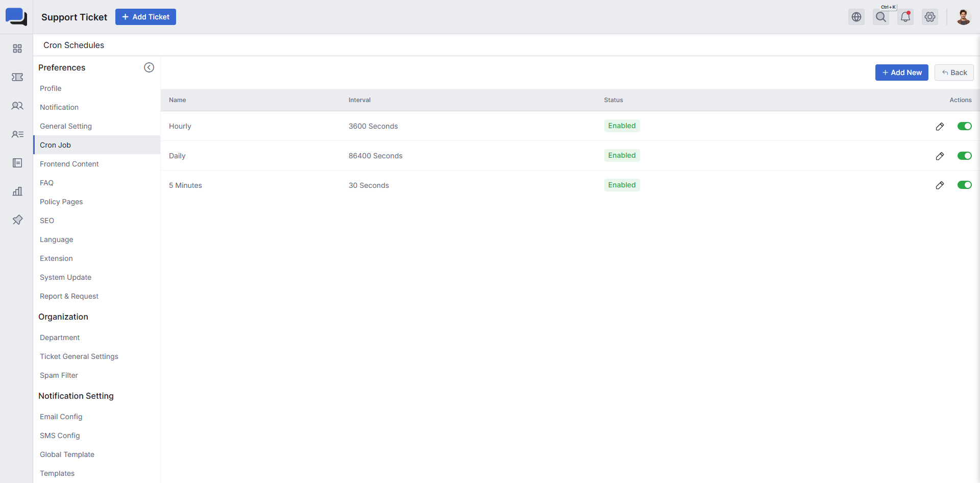The width and height of the screenshot is (980, 483).
Task: Collapse the Preferences side panel
Action: 149,67
